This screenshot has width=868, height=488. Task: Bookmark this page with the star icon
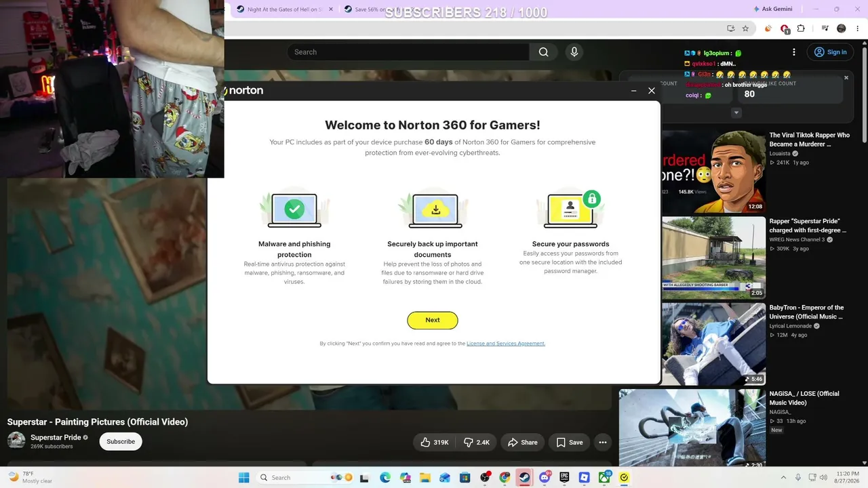coord(745,28)
